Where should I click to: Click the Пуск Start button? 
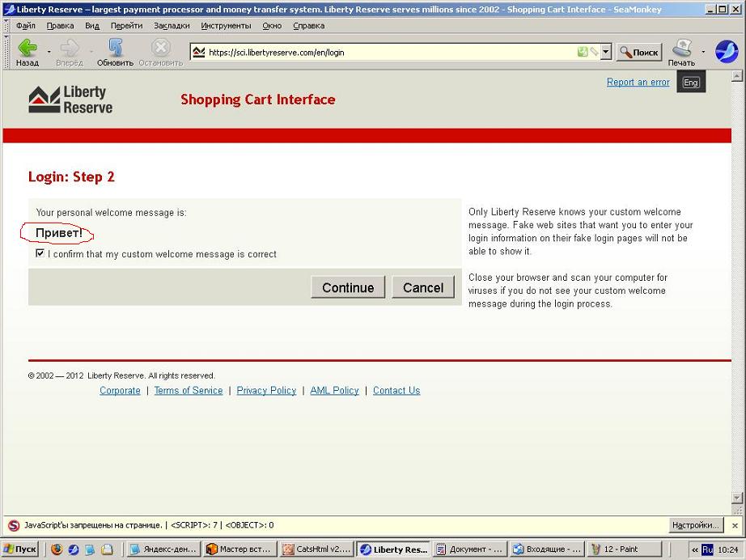click(20, 549)
